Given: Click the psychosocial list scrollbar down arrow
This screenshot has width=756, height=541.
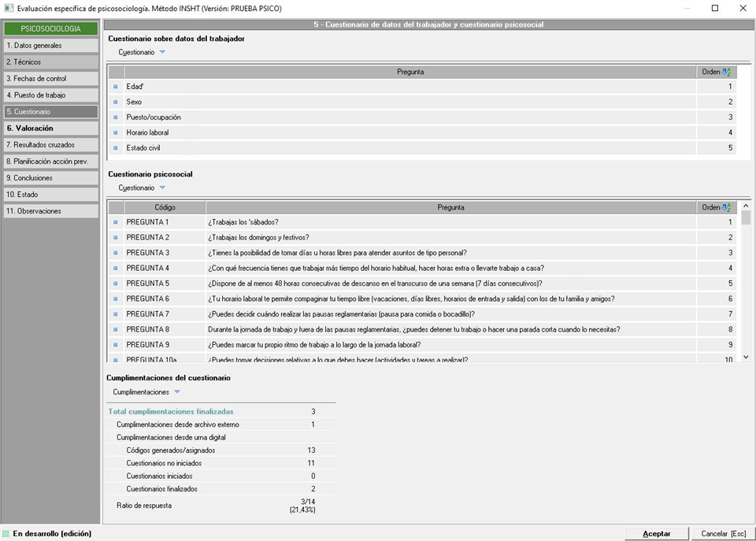Looking at the screenshot, I should tap(746, 357).
